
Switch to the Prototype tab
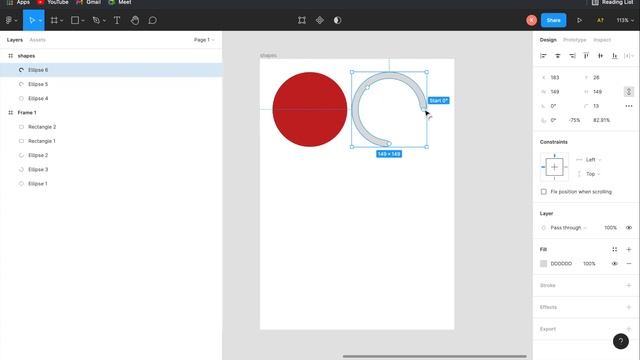pos(574,40)
